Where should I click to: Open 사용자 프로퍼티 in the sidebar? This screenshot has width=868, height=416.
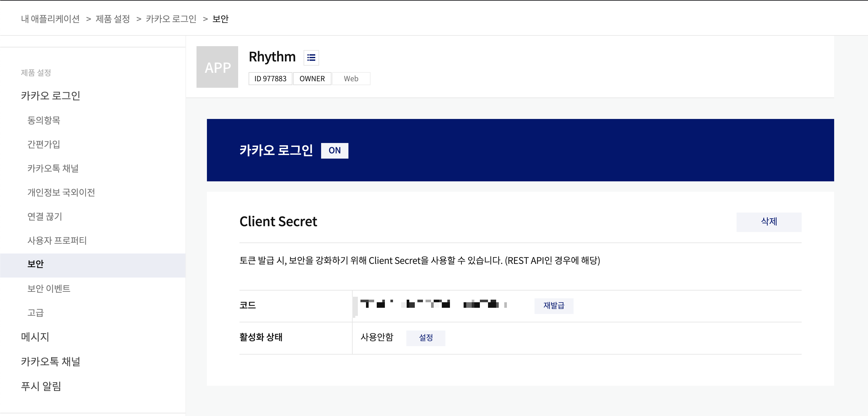pos(57,240)
